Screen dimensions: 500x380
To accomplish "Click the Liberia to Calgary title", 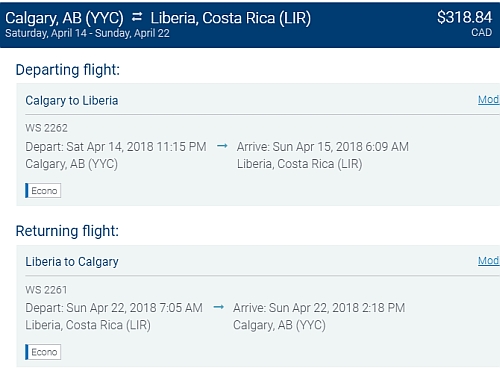I will click(x=72, y=262).
